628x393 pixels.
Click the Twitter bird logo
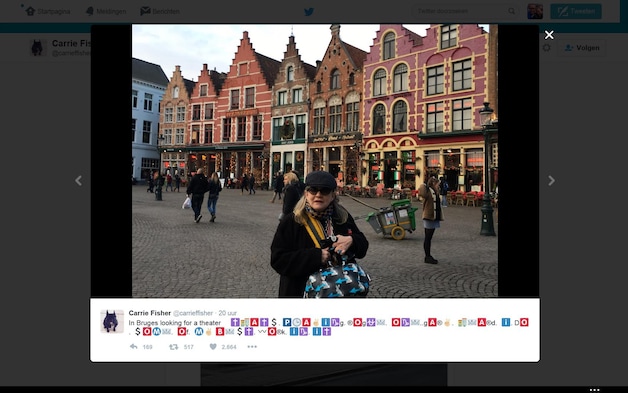tap(309, 12)
